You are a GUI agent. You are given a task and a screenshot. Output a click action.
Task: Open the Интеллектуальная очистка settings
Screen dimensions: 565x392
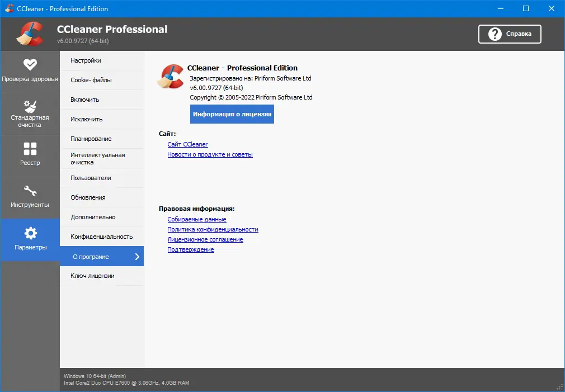coord(95,158)
